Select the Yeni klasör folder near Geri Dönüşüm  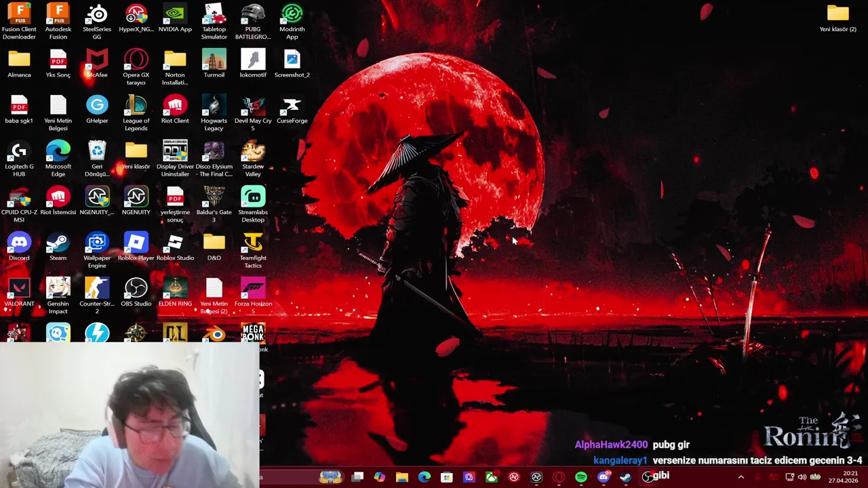[136, 155]
